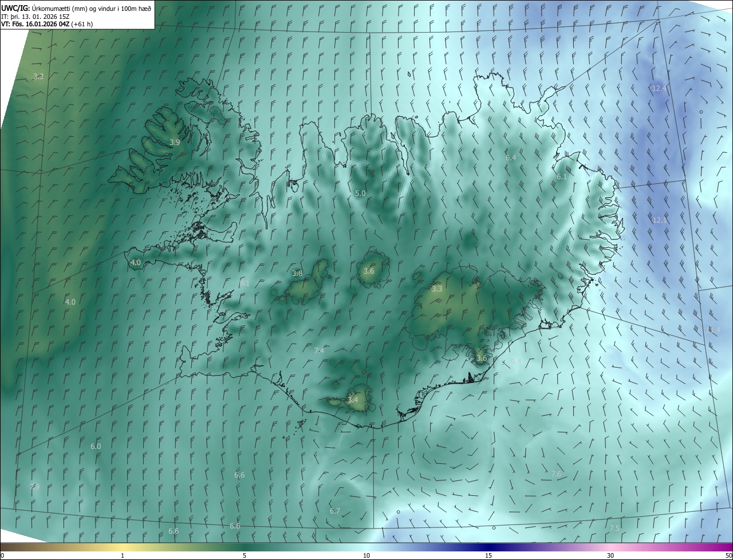This screenshot has width=733, height=560.
Task: Click the 7.9 value near the map edge
Action: tap(34, 487)
